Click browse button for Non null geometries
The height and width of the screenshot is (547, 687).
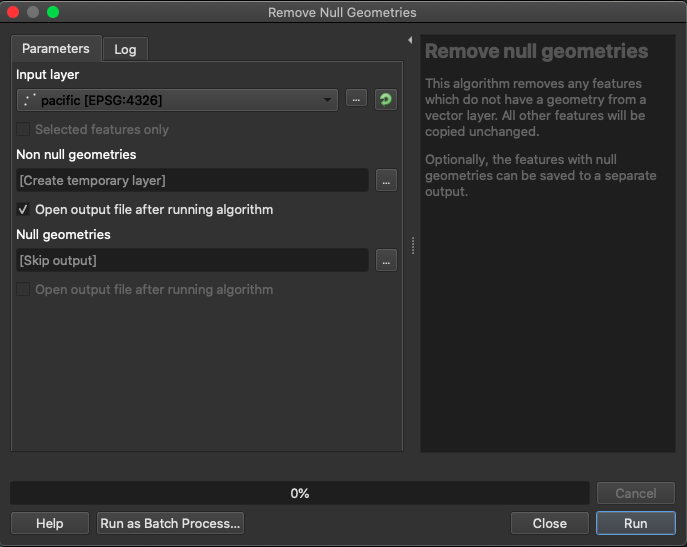click(386, 180)
